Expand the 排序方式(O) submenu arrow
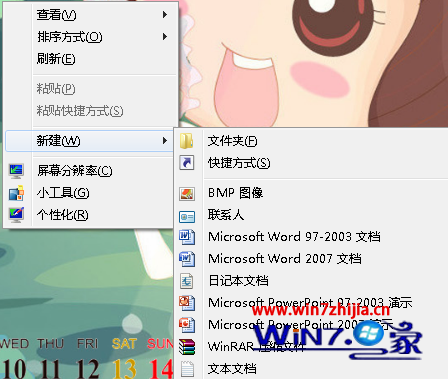 click(165, 37)
